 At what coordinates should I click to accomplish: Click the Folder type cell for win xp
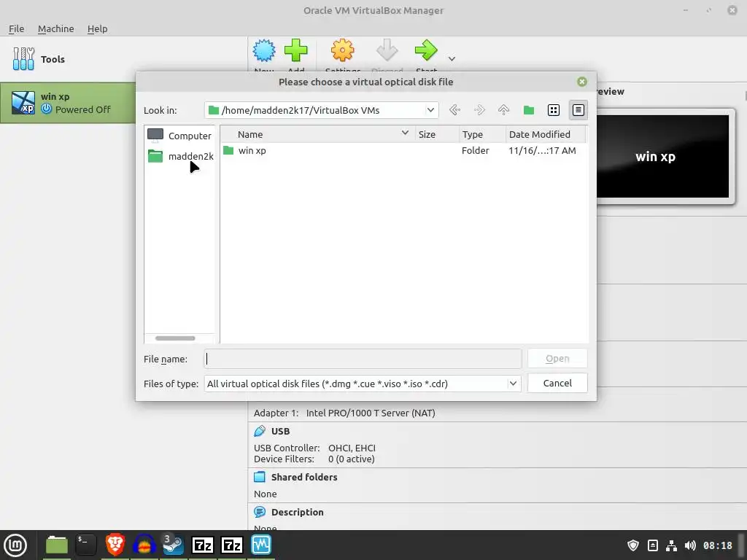pos(475,150)
